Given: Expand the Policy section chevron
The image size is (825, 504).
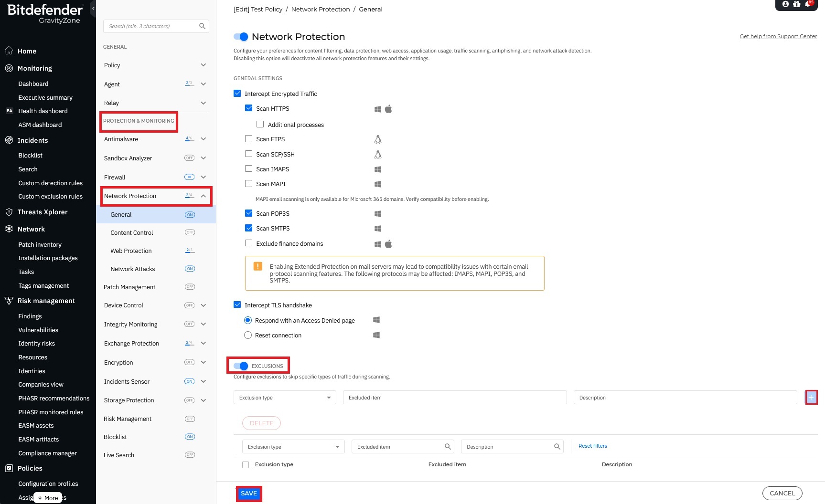Looking at the screenshot, I should click(x=204, y=65).
